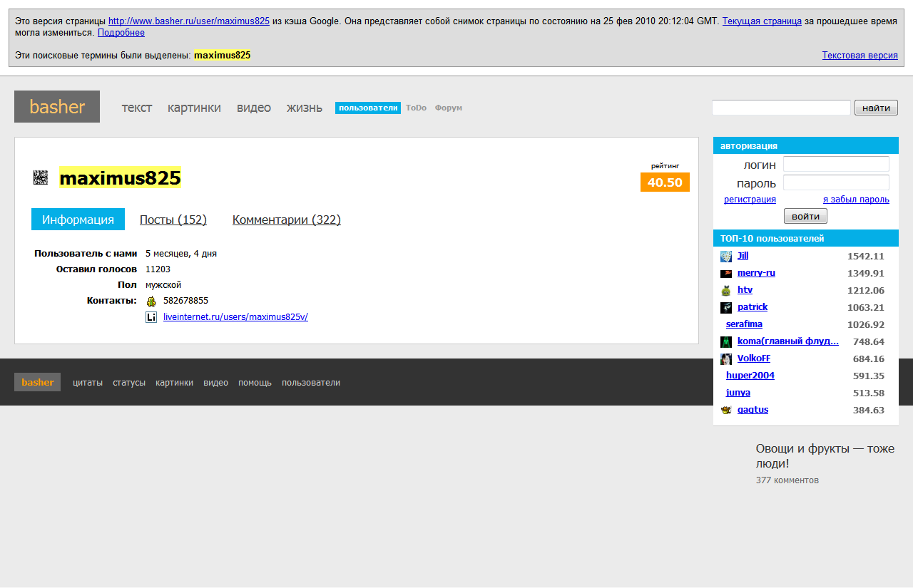Open the ToDo nav link
The width and height of the screenshot is (913, 588).
tap(416, 108)
